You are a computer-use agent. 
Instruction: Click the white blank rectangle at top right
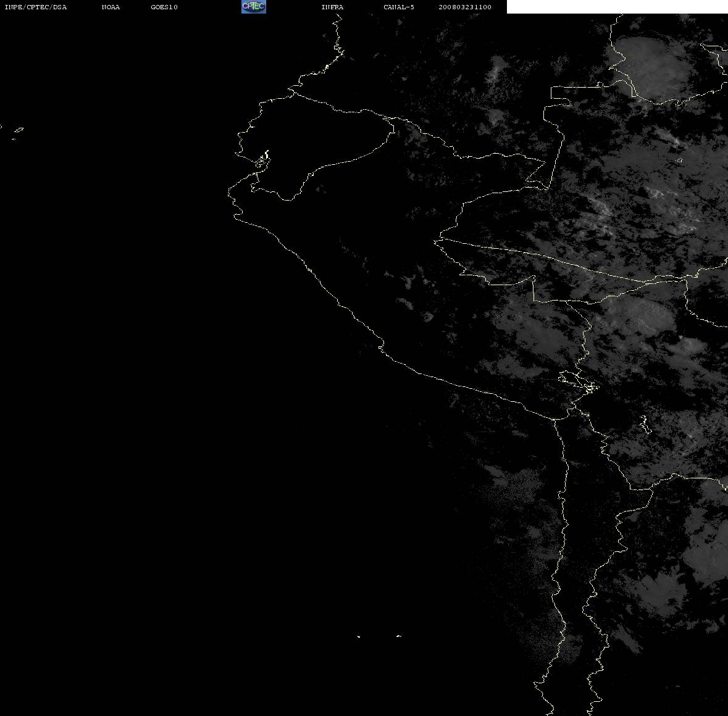click(x=617, y=7)
